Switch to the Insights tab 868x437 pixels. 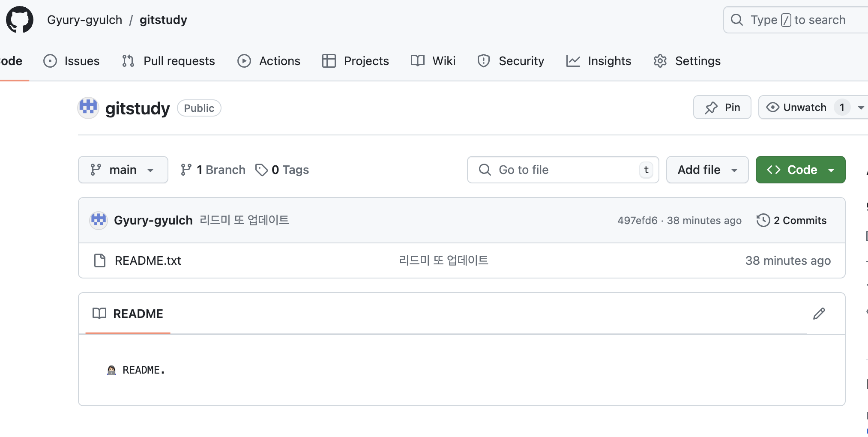pyautogui.click(x=599, y=61)
